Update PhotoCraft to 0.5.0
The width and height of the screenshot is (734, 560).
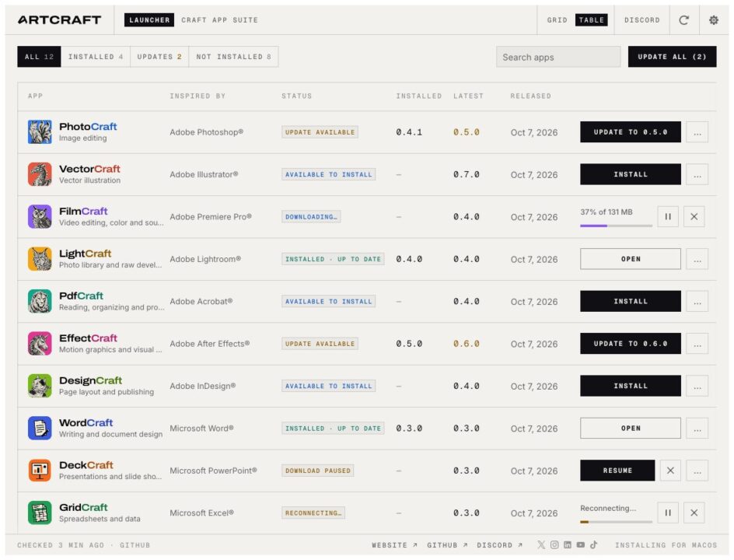point(631,132)
